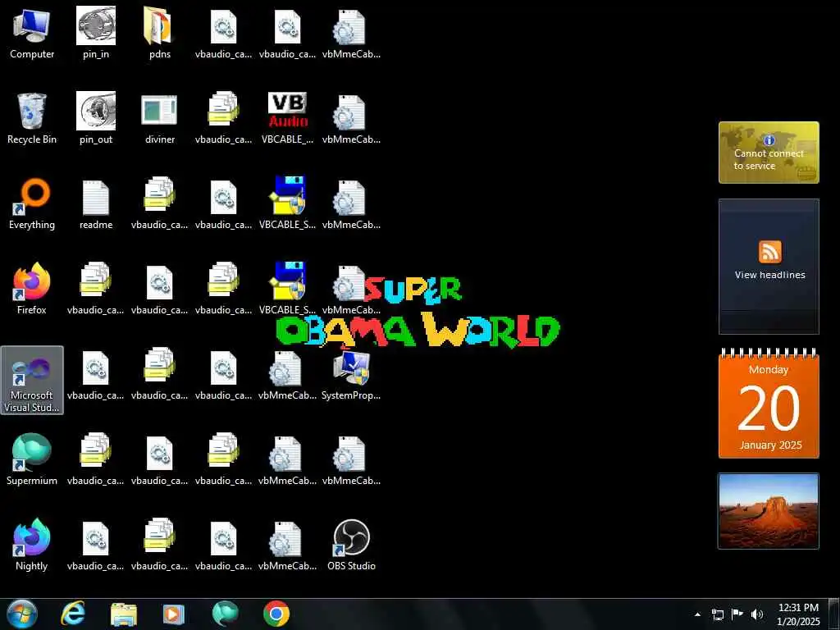
Task: Select the Microsoft Visual Studio shortcut
Action: (x=32, y=380)
